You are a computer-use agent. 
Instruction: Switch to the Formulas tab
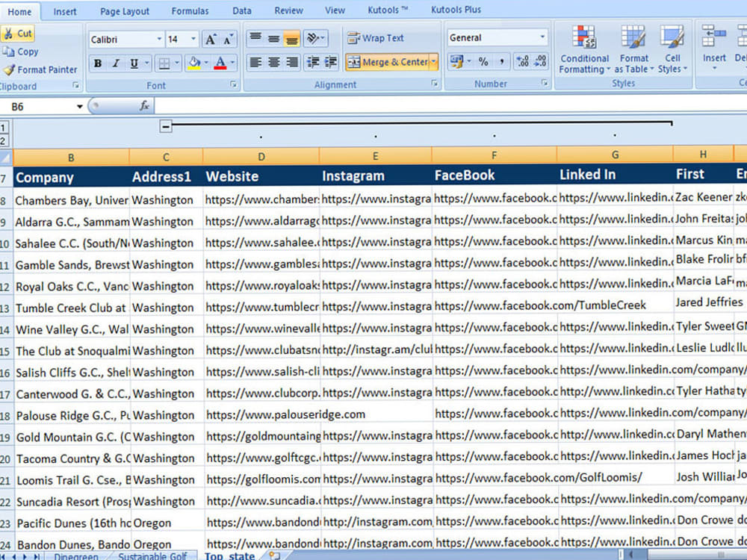(x=190, y=11)
